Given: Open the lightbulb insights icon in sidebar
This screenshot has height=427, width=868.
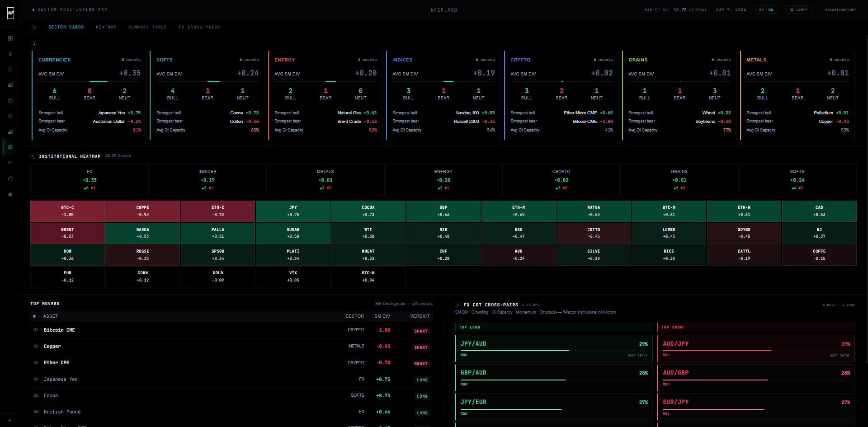Looking at the screenshot, I should 10,54.
